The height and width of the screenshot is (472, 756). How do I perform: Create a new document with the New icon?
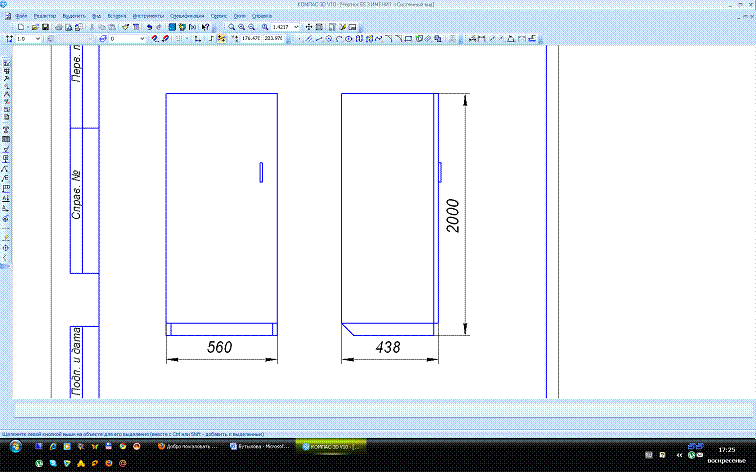(x=21, y=26)
